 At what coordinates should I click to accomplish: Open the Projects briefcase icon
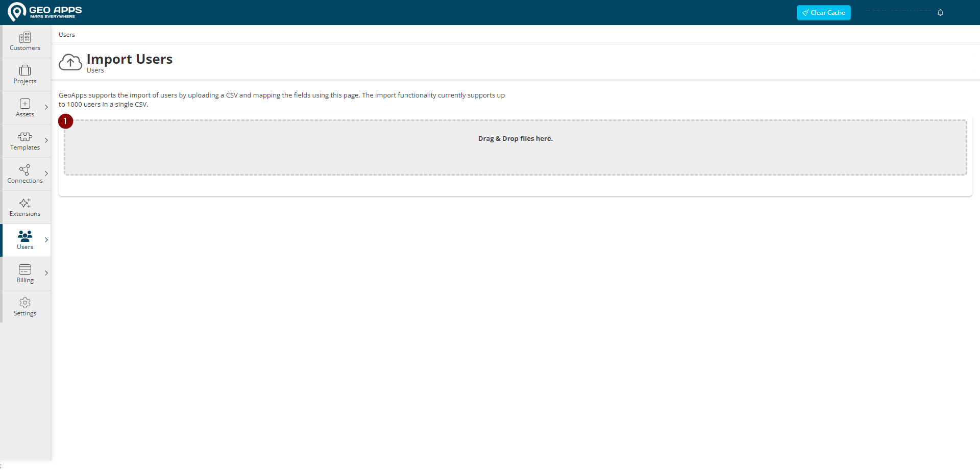click(25, 70)
